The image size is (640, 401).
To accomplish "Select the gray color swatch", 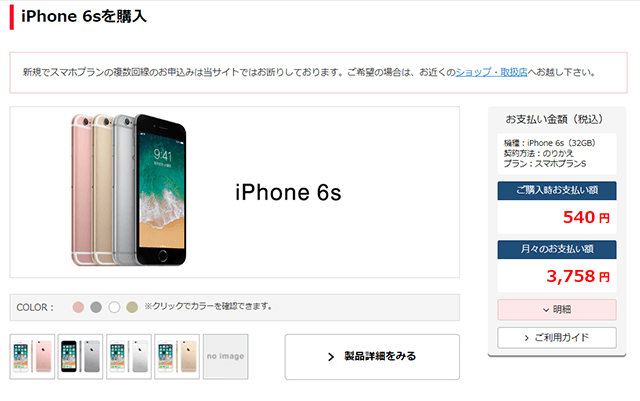I will [x=96, y=307].
